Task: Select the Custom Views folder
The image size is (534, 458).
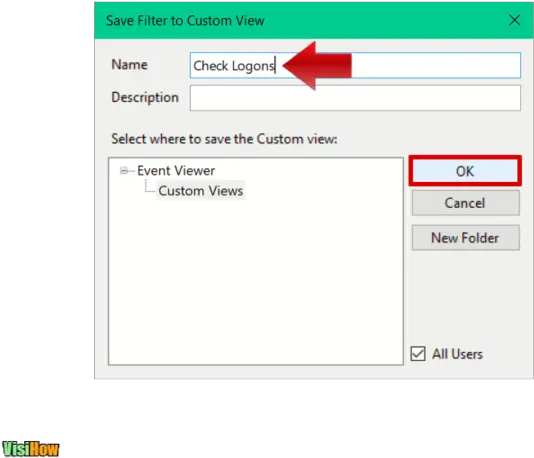Action: click(201, 191)
